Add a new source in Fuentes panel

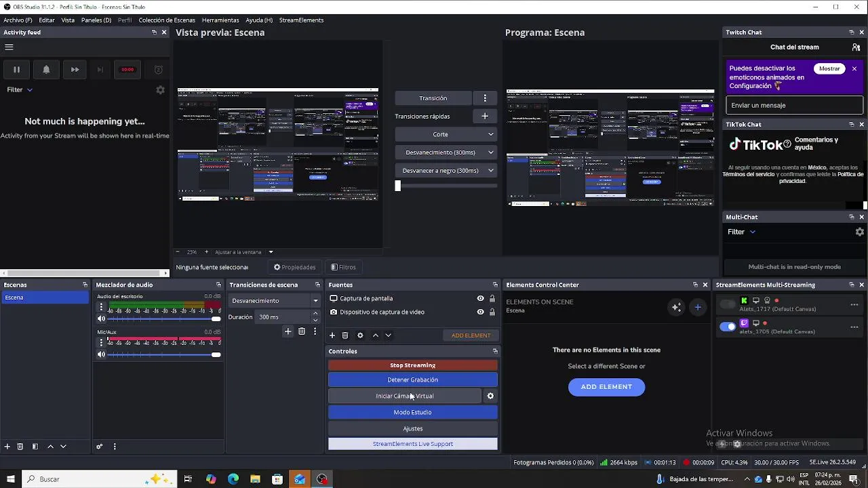[332, 335]
